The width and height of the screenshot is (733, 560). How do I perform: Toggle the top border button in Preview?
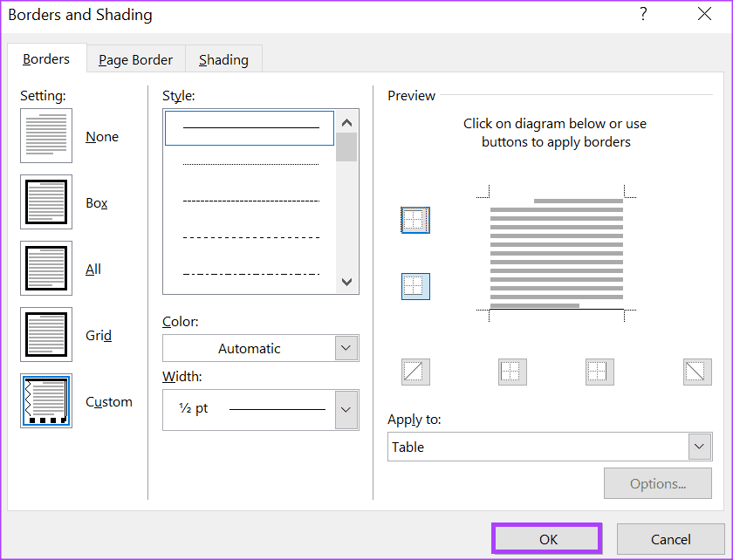(x=415, y=220)
